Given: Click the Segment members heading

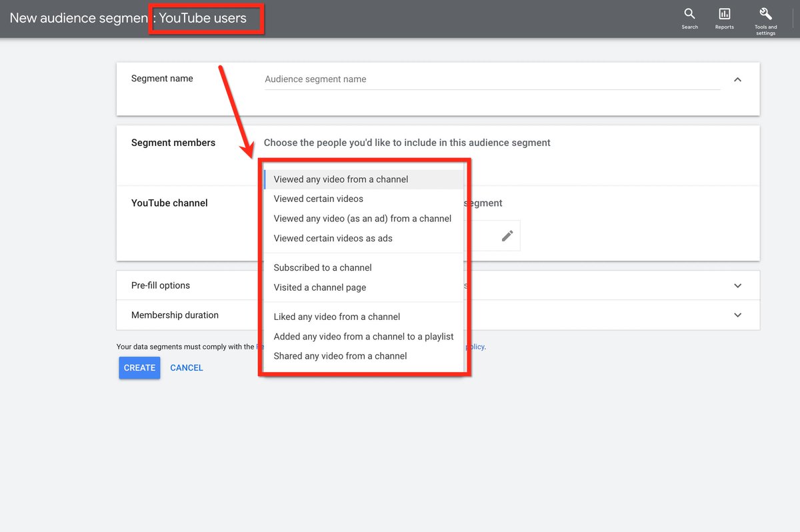Looking at the screenshot, I should tap(173, 143).
